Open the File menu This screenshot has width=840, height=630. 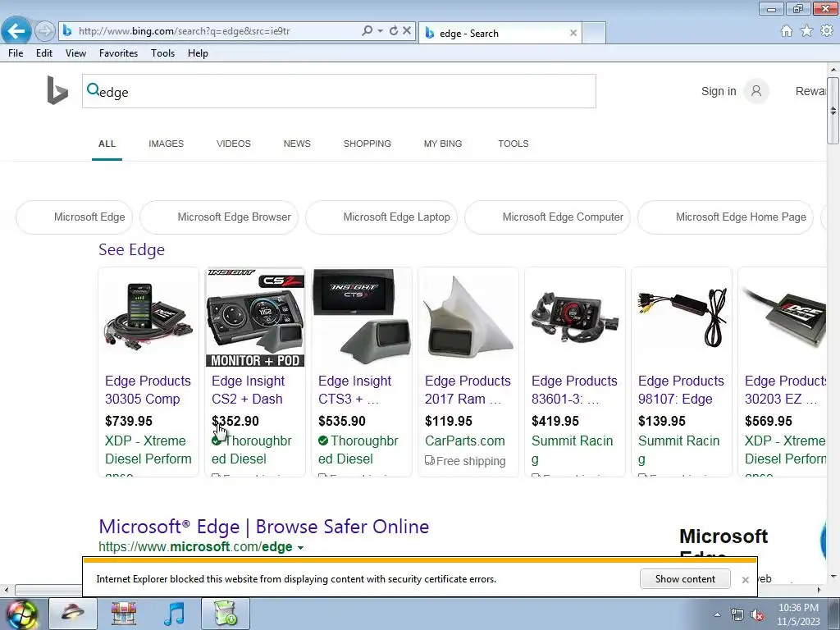pos(16,53)
